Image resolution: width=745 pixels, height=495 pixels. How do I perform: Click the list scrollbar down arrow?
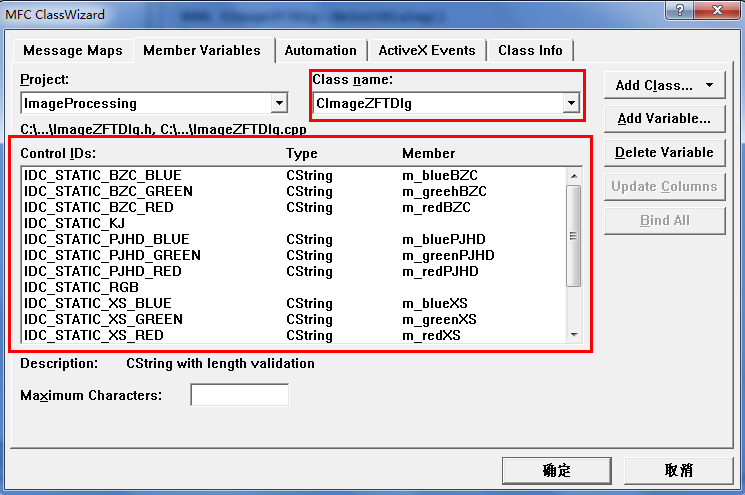point(574,335)
